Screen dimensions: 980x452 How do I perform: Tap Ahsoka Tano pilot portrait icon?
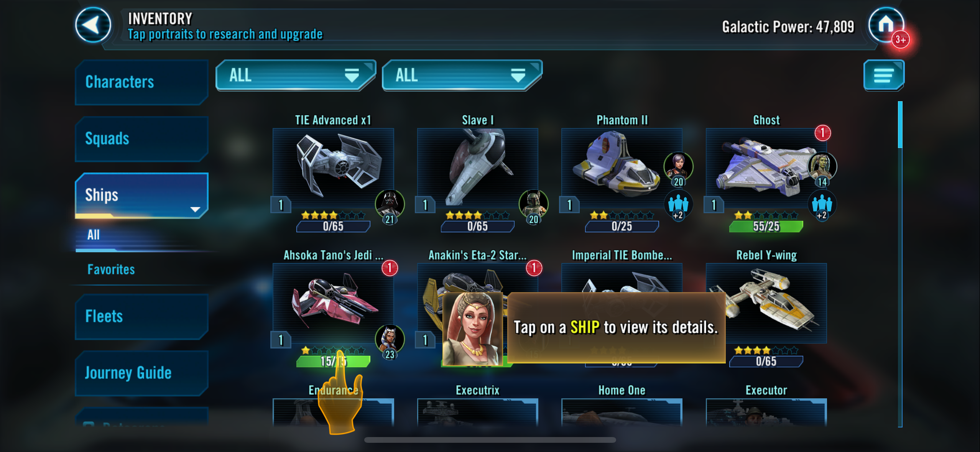tap(390, 339)
